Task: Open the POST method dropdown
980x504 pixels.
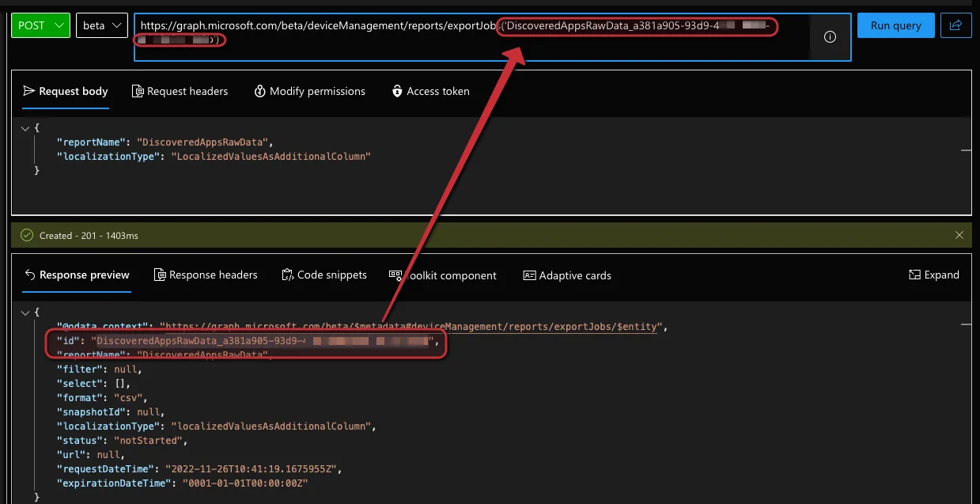Action: pos(41,25)
